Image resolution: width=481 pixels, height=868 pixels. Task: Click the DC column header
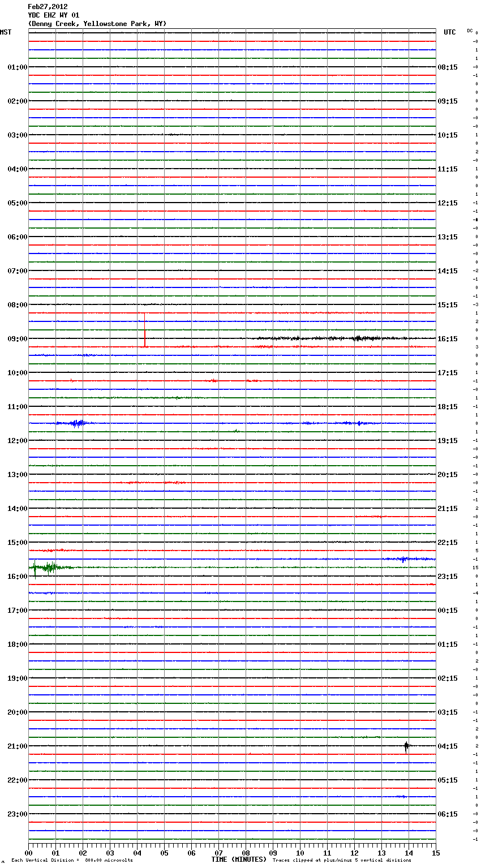[x=470, y=31]
